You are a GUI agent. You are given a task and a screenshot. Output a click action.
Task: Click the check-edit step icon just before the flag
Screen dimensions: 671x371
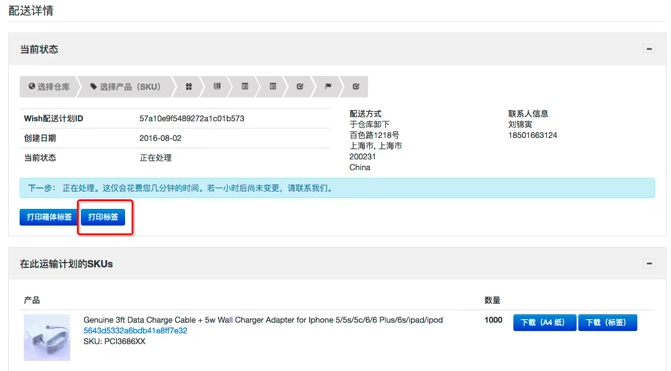[x=300, y=86]
